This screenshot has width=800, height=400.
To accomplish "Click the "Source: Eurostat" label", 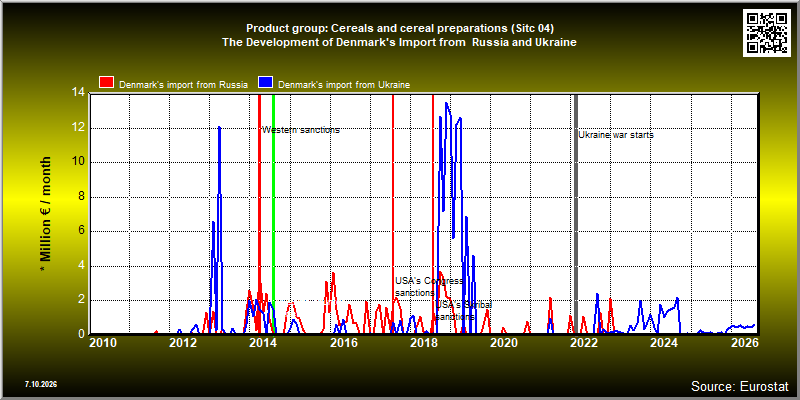I will tap(740, 386).
